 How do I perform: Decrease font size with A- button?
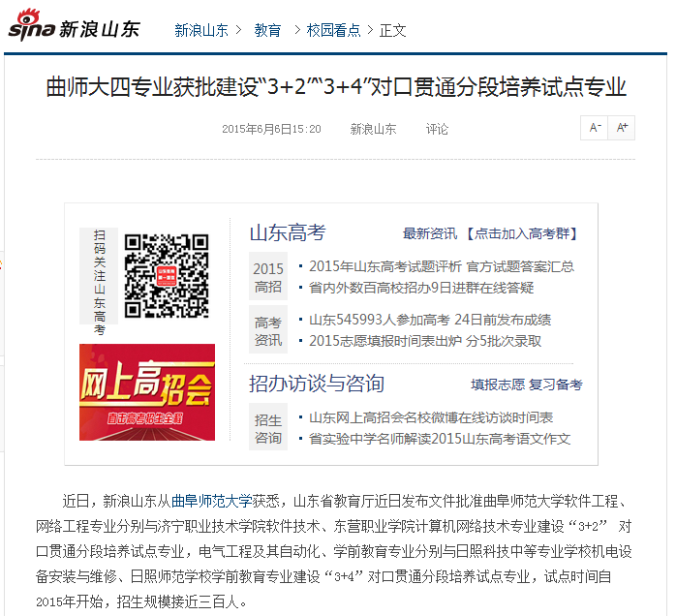[595, 128]
